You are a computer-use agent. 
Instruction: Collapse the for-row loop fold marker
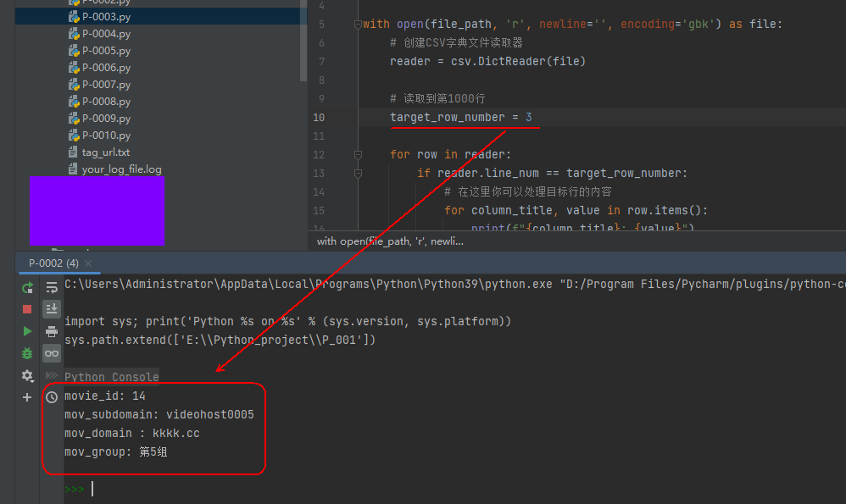tap(358, 155)
